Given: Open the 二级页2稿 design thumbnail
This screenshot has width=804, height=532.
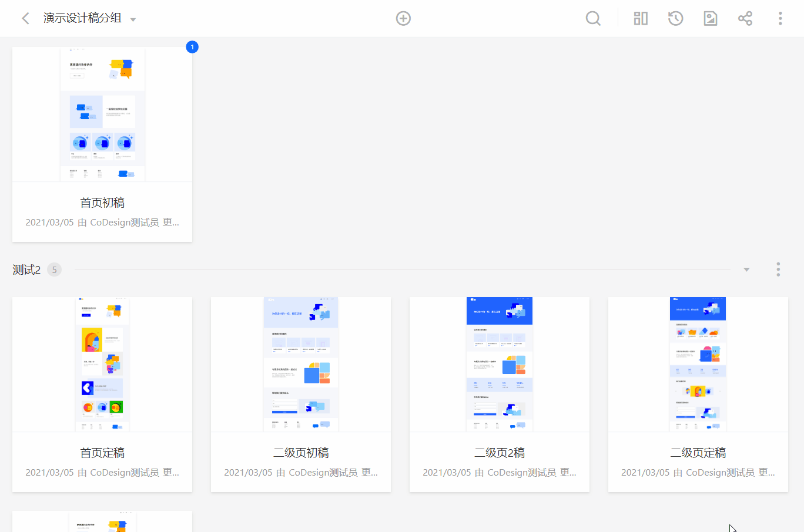Looking at the screenshot, I should 500,364.
